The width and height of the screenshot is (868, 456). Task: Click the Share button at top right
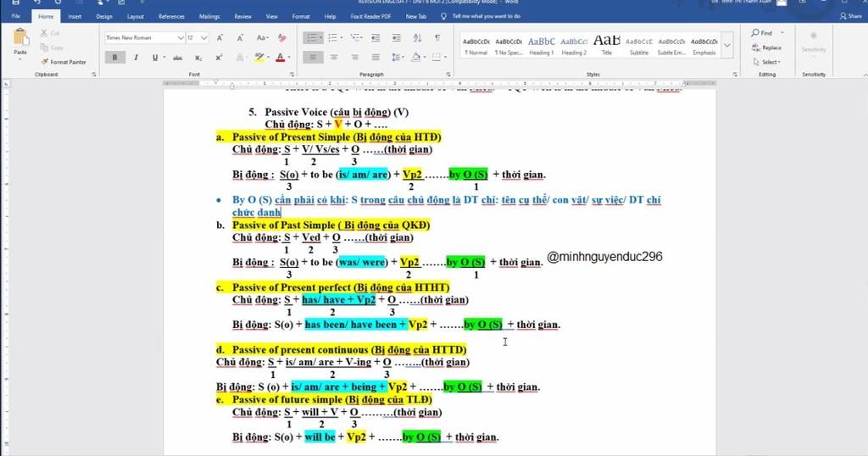click(851, 16)
